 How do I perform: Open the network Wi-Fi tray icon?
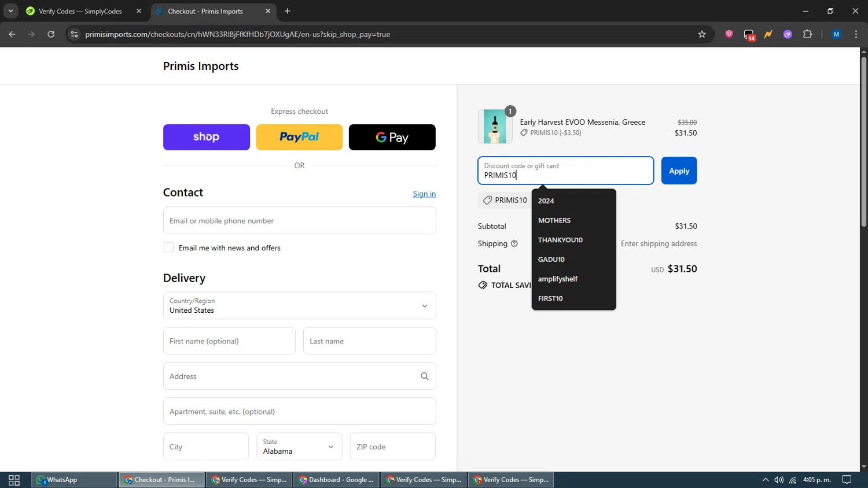point(793,480)
